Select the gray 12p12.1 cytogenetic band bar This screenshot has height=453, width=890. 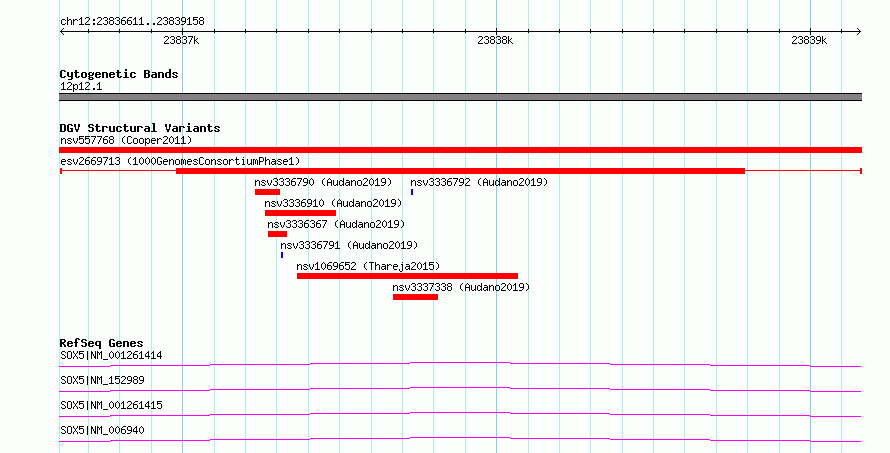tap(460, 97)
